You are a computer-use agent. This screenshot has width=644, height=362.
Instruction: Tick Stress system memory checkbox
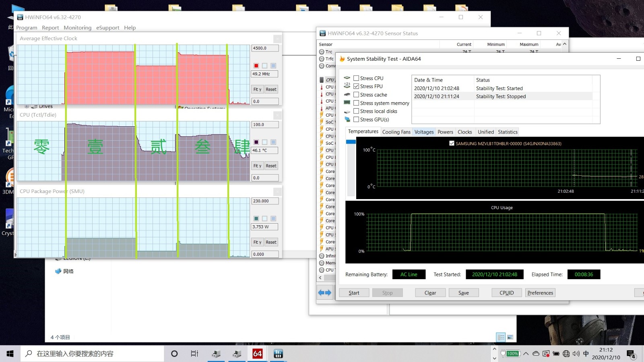coord(356,103)
